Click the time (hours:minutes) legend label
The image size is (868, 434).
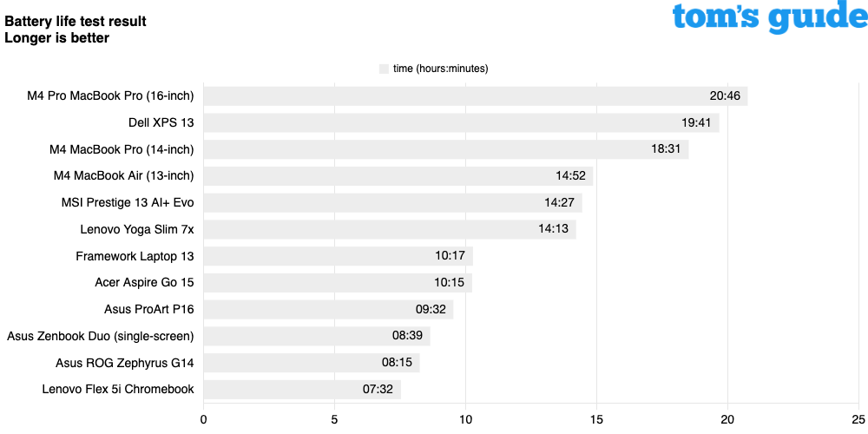[440, 69]
